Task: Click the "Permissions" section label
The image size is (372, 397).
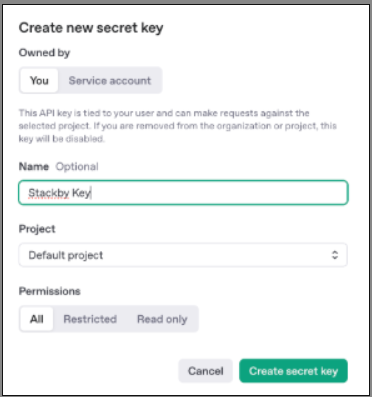Action: tap(50, 291)
